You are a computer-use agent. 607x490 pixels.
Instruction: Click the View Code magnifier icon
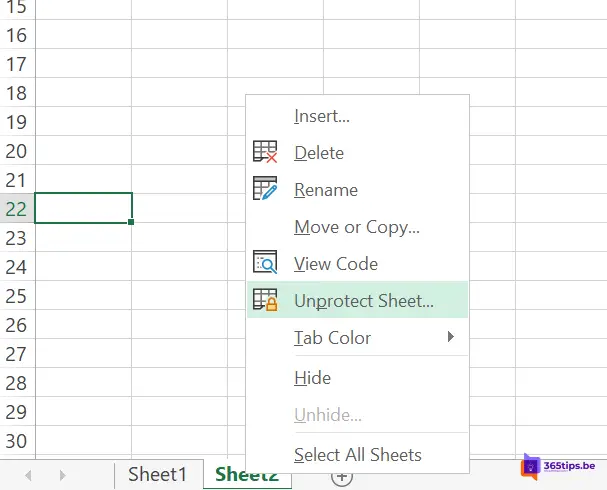coord(265,262)
